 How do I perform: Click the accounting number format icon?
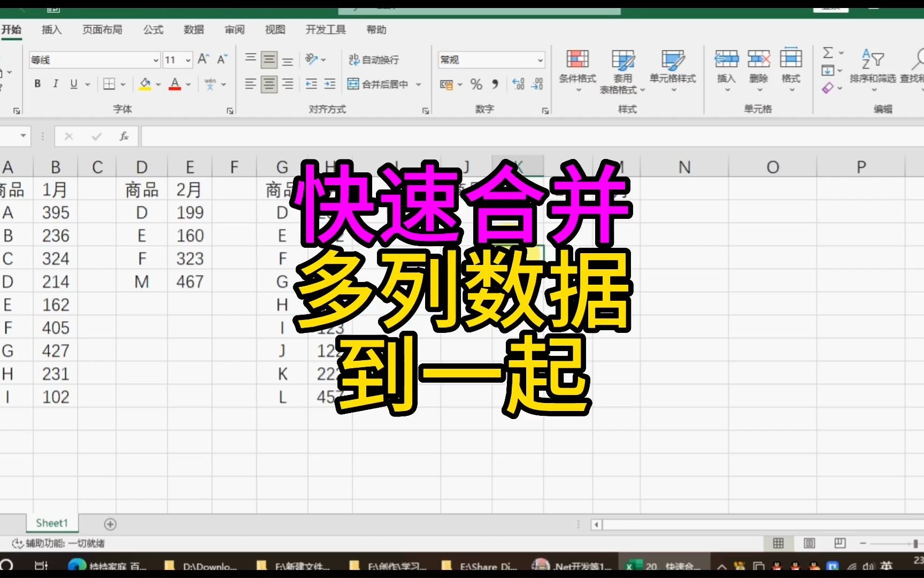[x=446, y=85]
